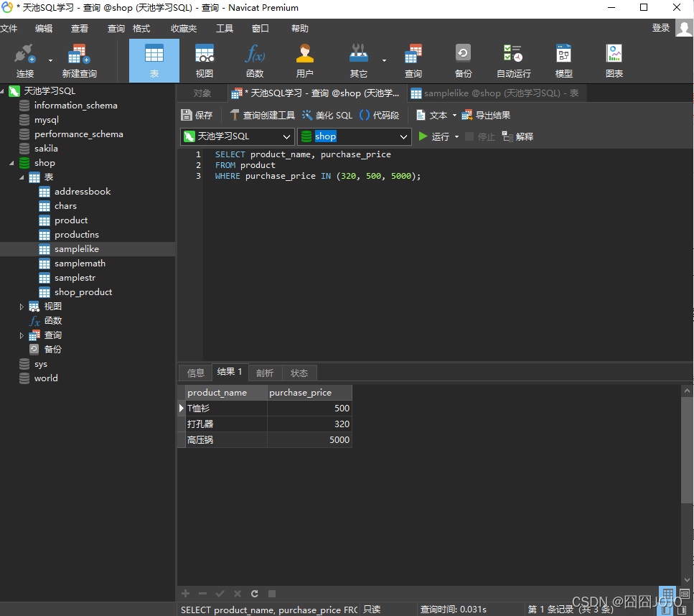The height and width of the screenshot is (616, 694).
Task: Switch to the Profile (剖析) tab
Action: [x=265, y=373]
